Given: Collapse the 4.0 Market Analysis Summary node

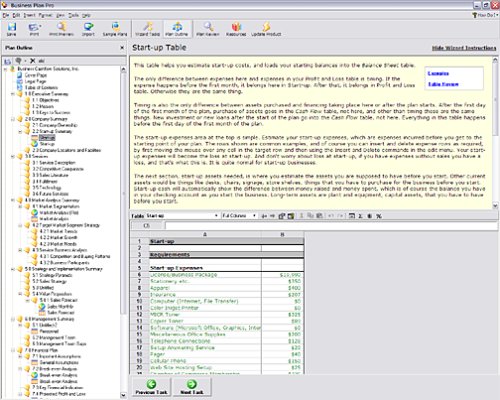Looking at the screenshot, I should click(13, 200).
